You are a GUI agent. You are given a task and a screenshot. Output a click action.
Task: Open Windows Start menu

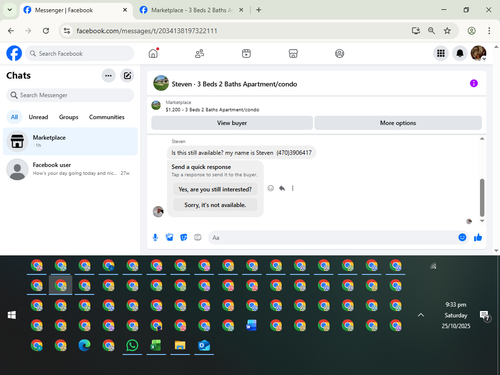(x=12, y=315)
